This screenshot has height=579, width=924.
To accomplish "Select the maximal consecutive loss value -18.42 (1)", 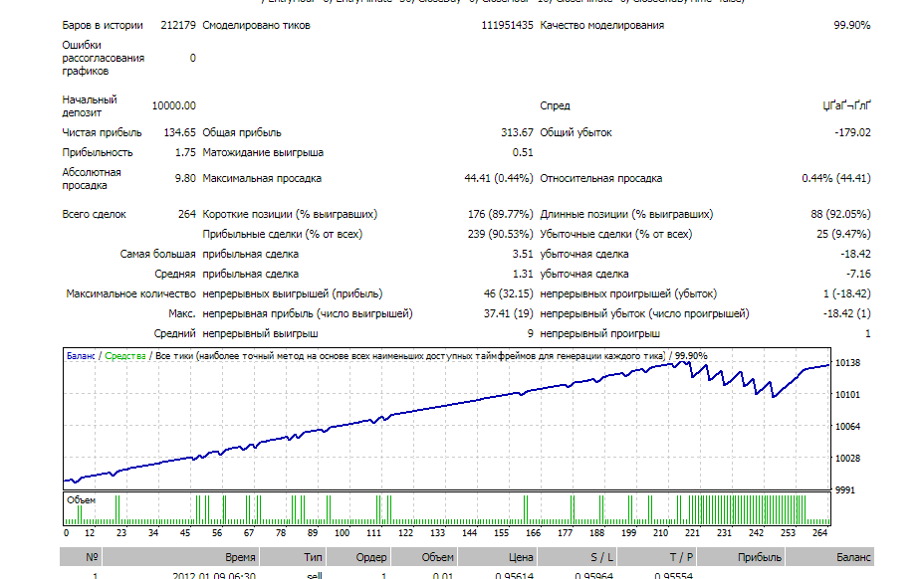I will pos(846,314).
